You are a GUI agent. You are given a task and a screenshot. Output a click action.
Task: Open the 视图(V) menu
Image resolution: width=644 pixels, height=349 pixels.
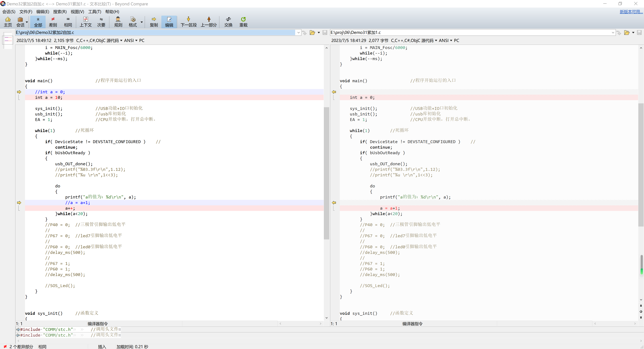point(77,12)
